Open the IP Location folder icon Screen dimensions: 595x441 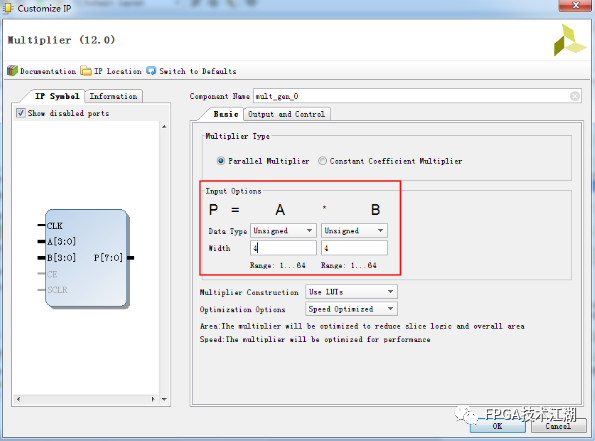coord(86,71)
